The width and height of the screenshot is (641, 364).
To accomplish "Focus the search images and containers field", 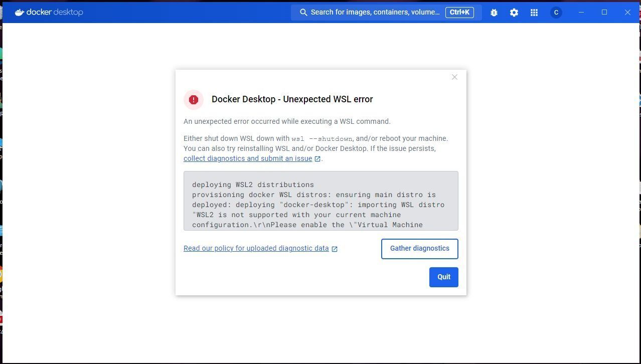I will tap(375, 12).
